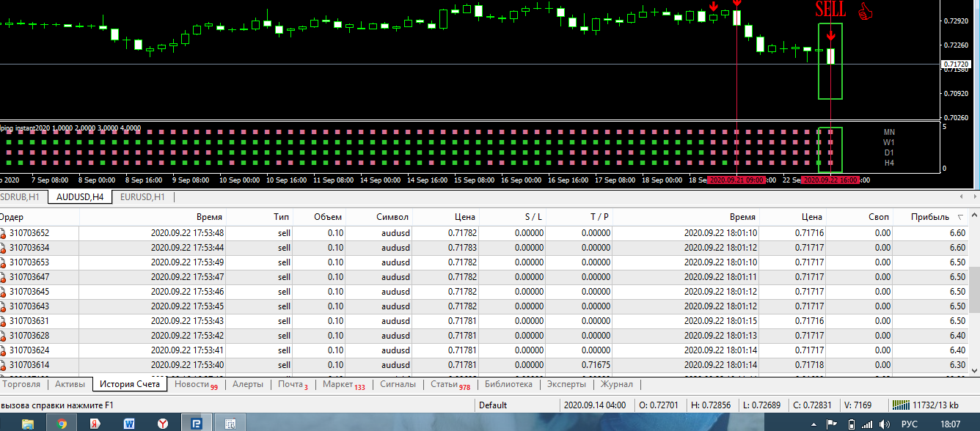
Task: Click the Default profile in status bar
Action: 493,405
